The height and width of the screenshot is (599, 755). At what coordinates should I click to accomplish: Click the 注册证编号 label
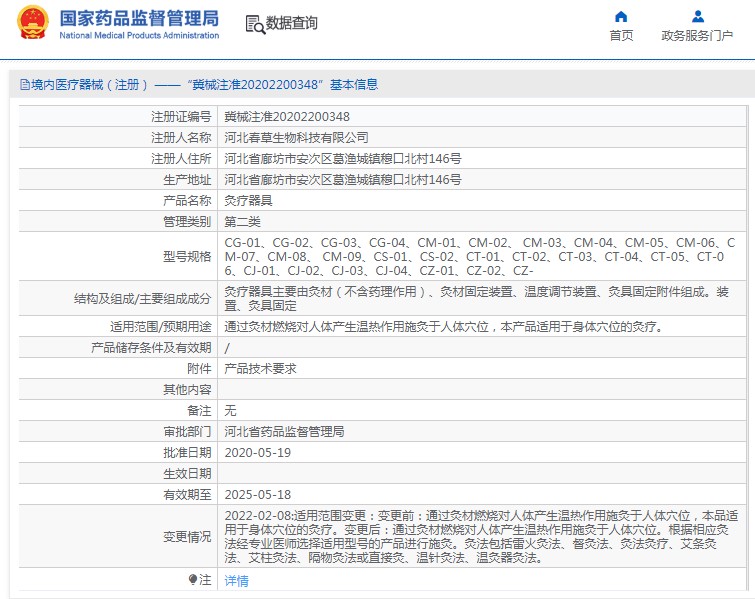[x=181, y=117]
